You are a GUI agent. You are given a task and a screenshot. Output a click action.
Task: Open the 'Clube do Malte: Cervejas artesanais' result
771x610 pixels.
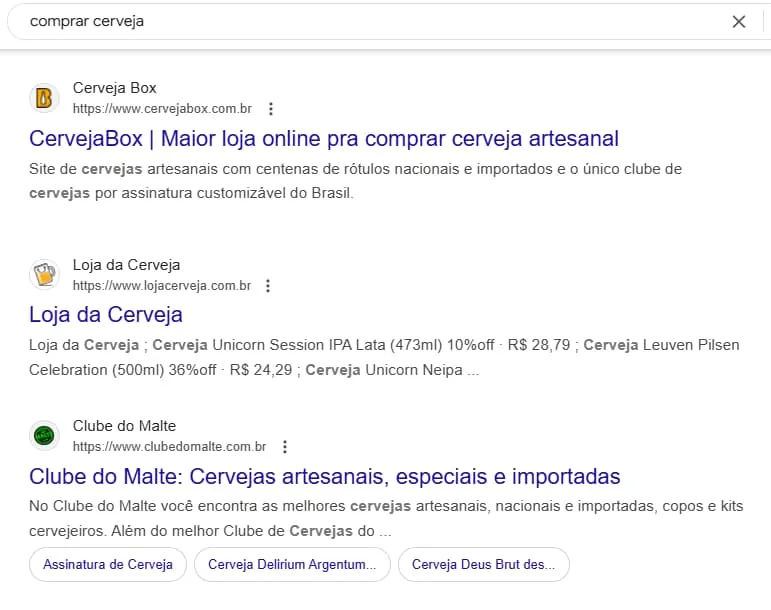pos(325,476)
